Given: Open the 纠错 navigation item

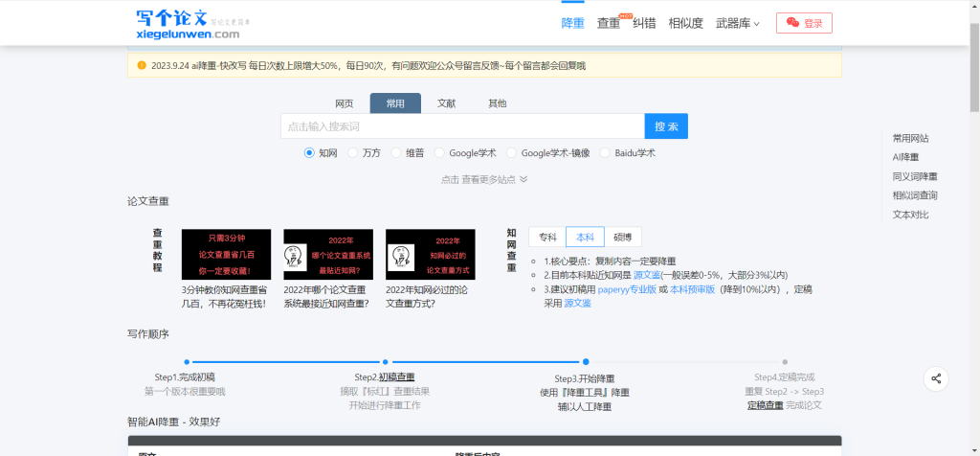Looking at the screenshot, I should (x=644, y=23).
